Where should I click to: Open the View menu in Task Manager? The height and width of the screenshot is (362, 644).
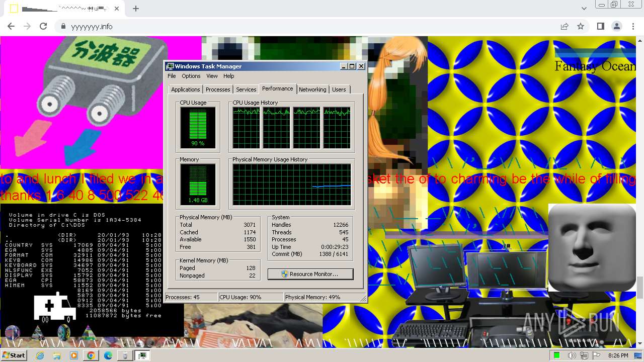(212, 76)
